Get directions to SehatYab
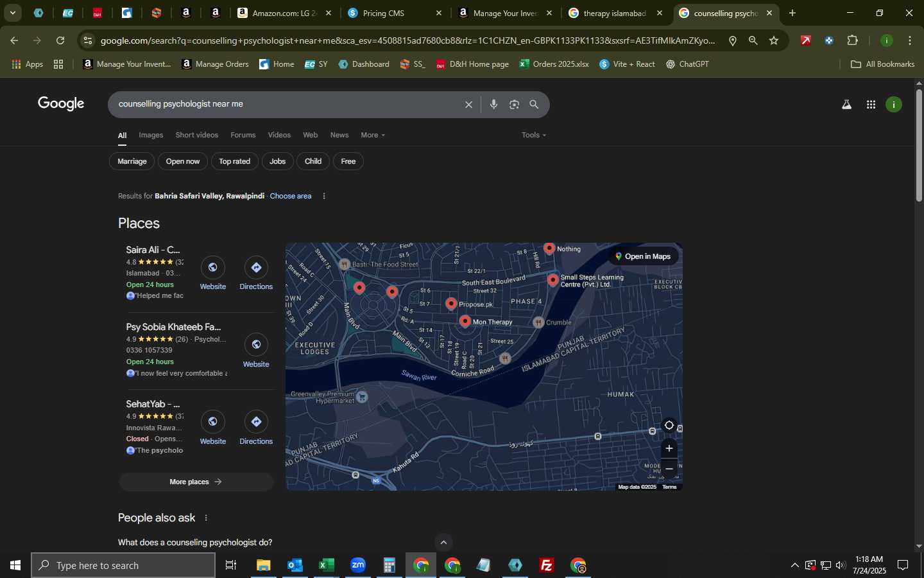This screenshot has width=924, height=578. click(256, 422)
